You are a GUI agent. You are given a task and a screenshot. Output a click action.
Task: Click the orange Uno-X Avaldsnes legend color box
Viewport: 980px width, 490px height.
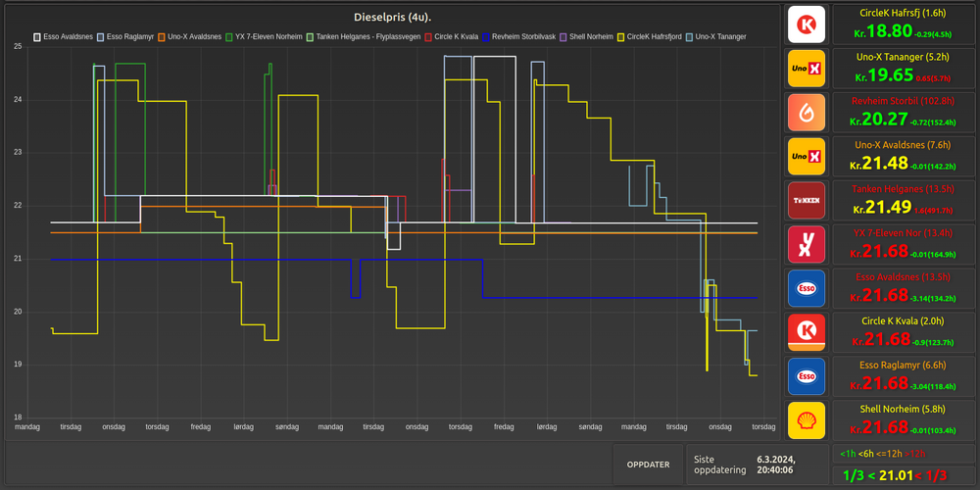point(161,37)
